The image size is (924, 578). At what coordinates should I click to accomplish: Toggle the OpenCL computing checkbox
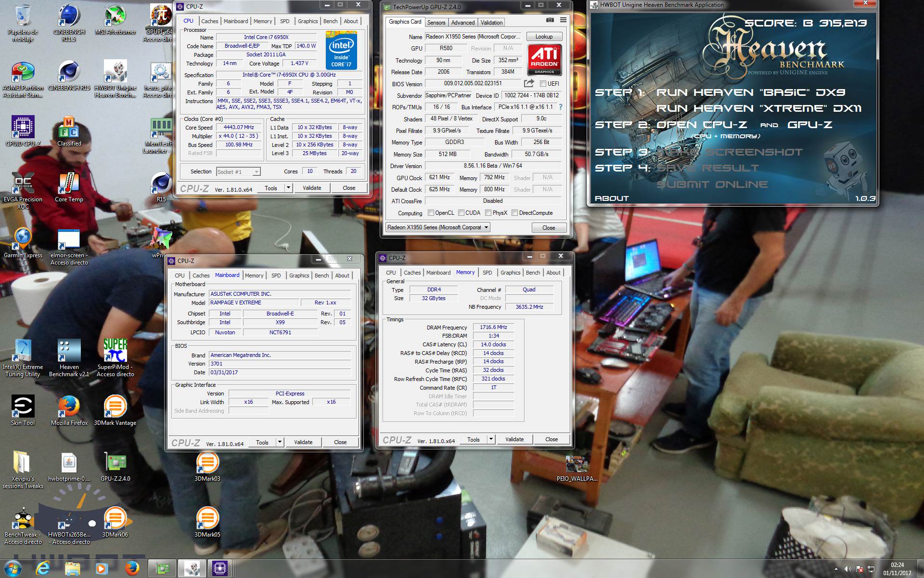[431, 213]
